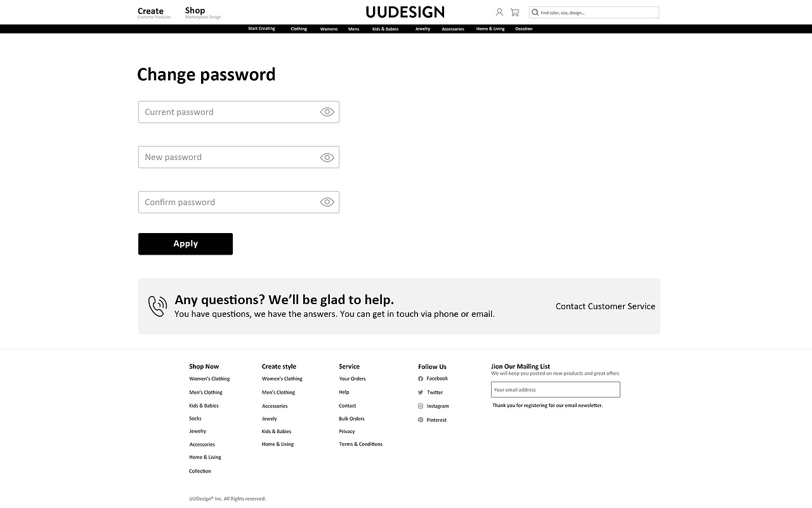The image size is (812, 508).
Task: Open the user account icon
Action: coord(499,12)
